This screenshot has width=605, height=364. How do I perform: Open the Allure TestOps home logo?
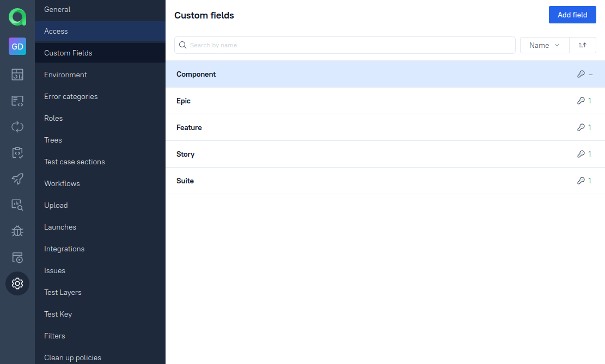click(17, 17)
